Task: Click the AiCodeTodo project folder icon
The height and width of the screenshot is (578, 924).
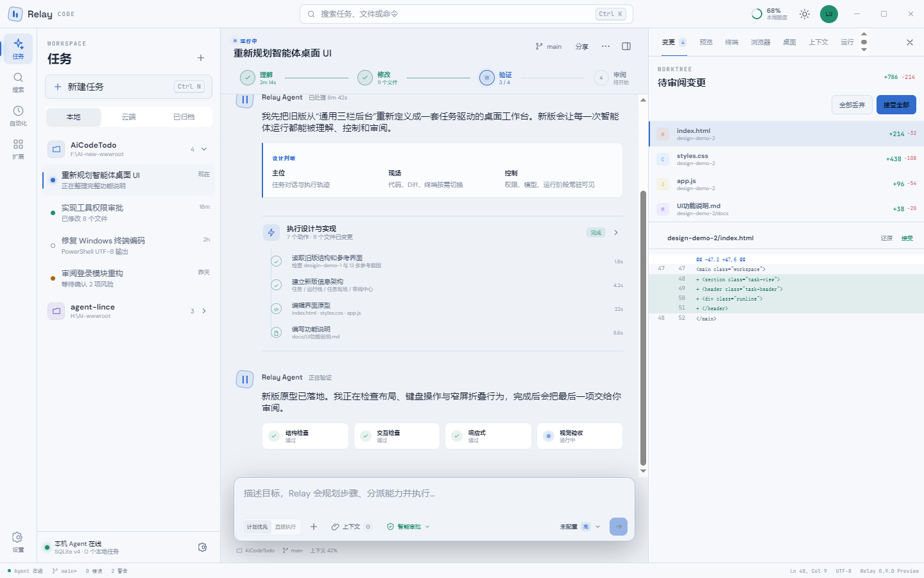Action: (x=56, y=149)
